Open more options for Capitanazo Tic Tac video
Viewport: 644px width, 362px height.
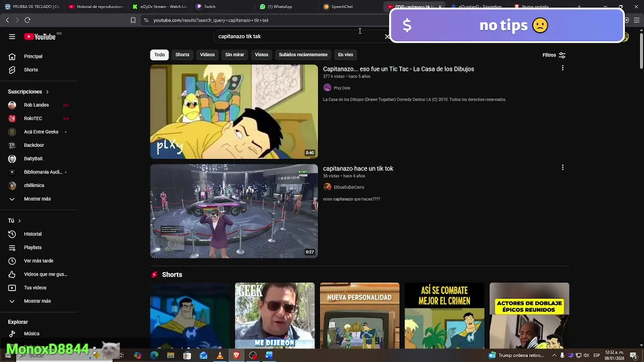click(x=562, y=68)
